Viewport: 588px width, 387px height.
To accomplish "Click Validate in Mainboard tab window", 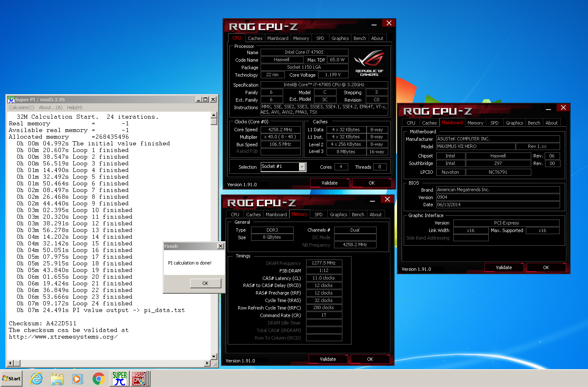I will [x=504, y=267].
